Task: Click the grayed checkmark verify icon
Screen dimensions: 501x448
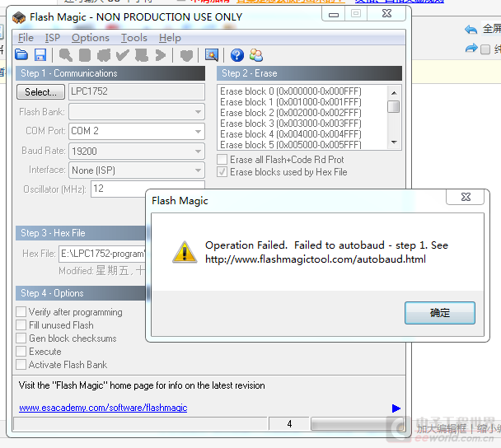Action: [x=123, y=55]
